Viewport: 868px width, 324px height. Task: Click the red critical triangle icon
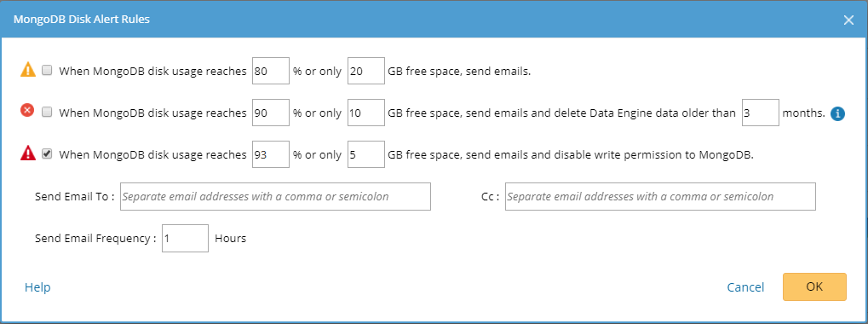click(27, 153)
